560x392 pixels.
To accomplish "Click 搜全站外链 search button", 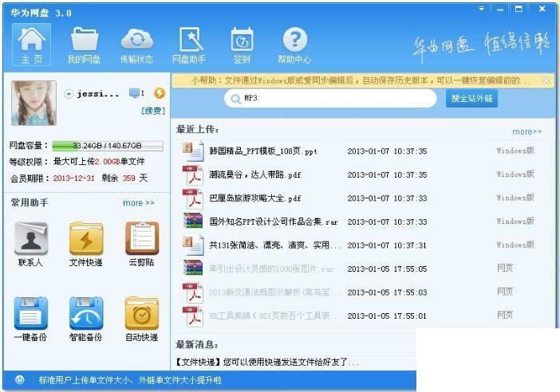I will pos(471,98).
